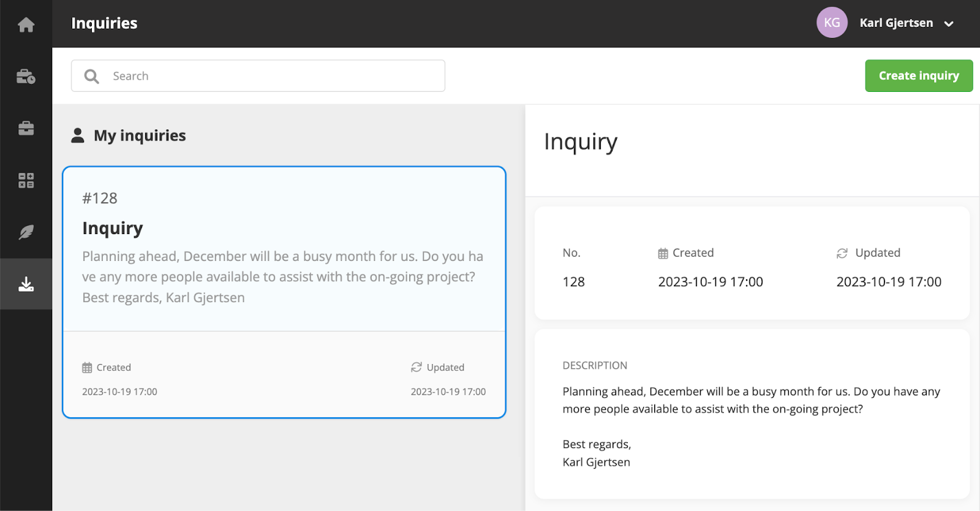Click the magnifying glass search icon
The image size is (980, 511).
[92, 76]
